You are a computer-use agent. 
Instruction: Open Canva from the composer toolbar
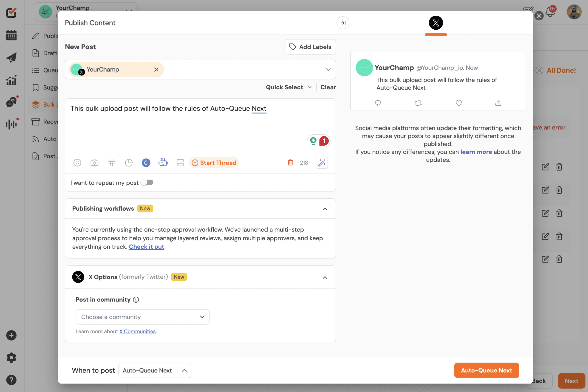pyautogui.click(x=146, y=163)
